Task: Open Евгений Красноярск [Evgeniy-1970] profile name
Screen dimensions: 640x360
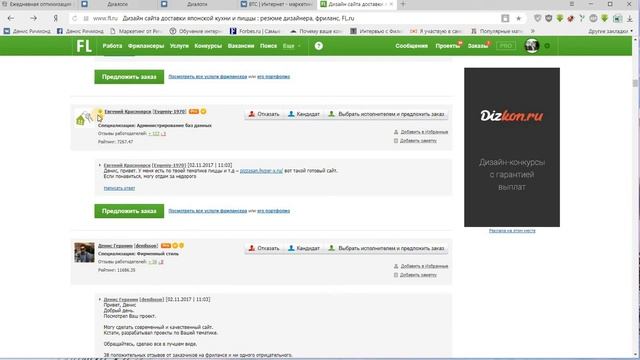Action: [145, 111]
